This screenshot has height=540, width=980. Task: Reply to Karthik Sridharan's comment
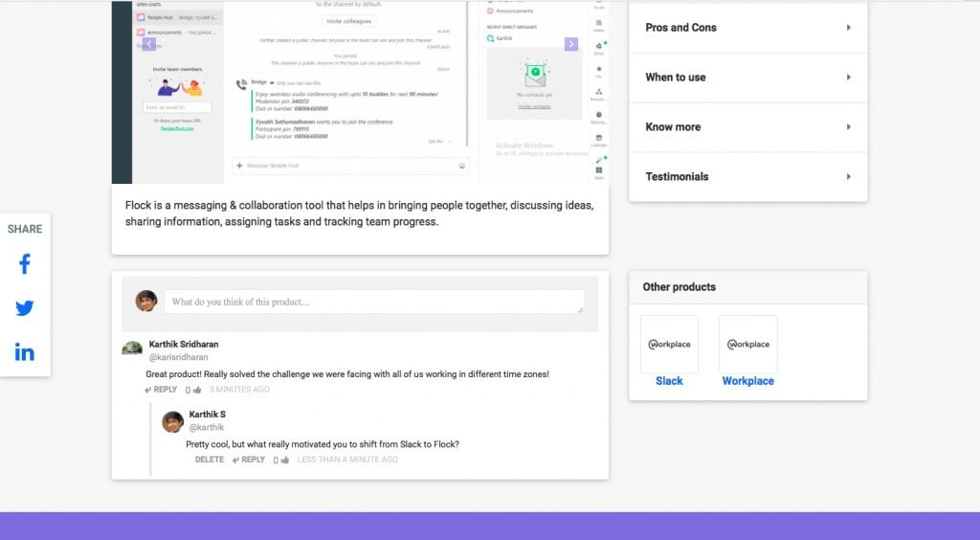pyautogui.click(x=161, y=390)
